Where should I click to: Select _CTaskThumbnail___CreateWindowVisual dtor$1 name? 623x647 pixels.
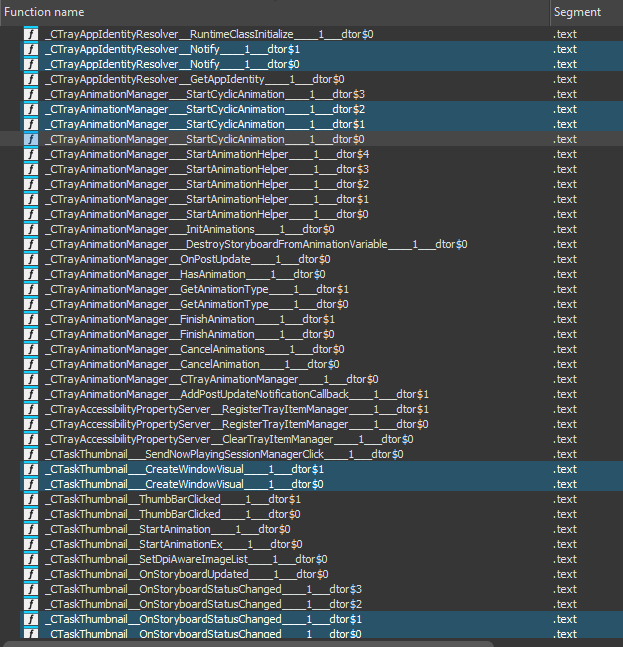pos(184,469)
